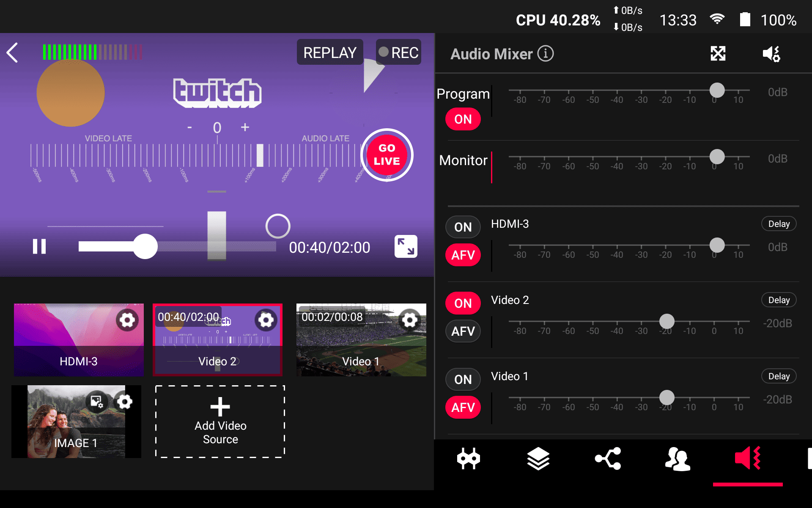Open the IMAGE 1 picture settings icon
The width and height of the screenshot is (812, 508).
click(x=97, y=401)
